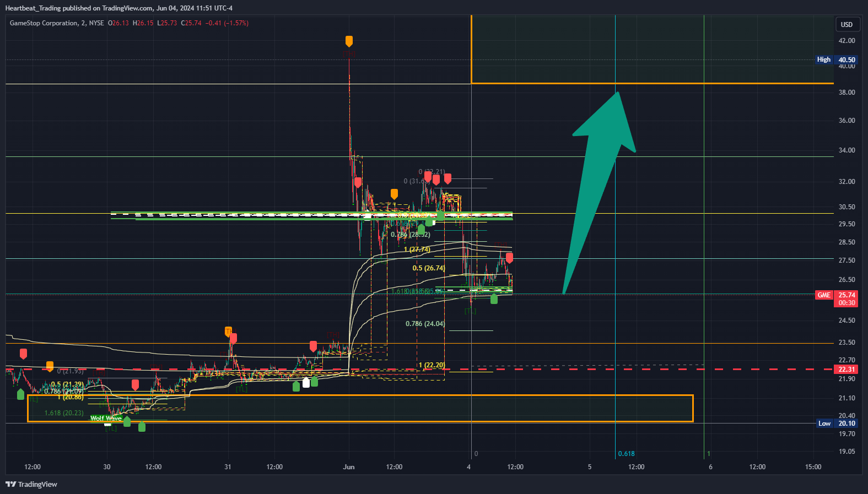The image size is (868, 494).
Task: Click the 15:00 time axis label
Action: tap(813, 467)
